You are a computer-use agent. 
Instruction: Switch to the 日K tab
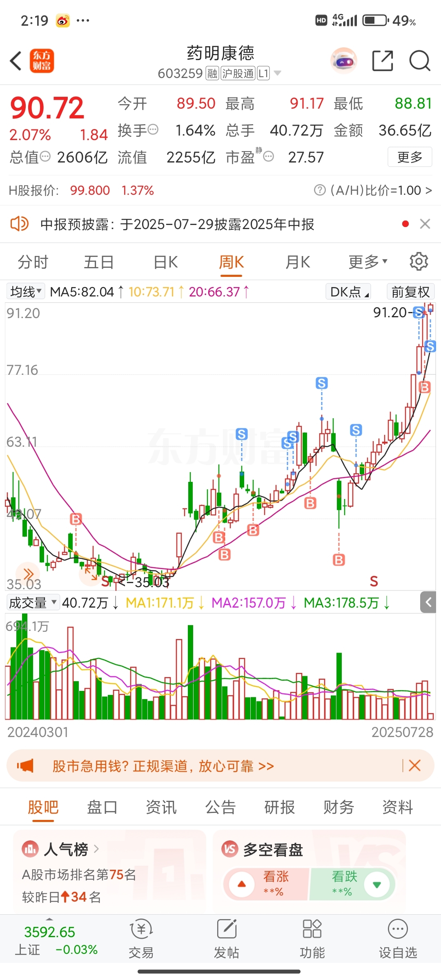(166, 262)
